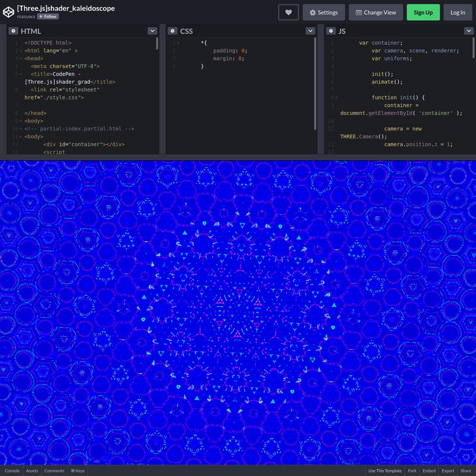
Task: Click the kaleidoscope preview canvas center
Action: coord(238,313)
